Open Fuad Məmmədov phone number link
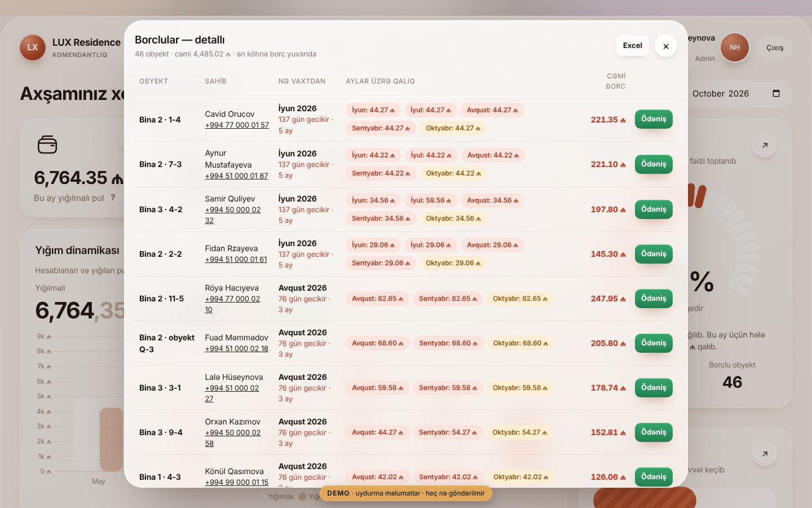 pos(236,348)
